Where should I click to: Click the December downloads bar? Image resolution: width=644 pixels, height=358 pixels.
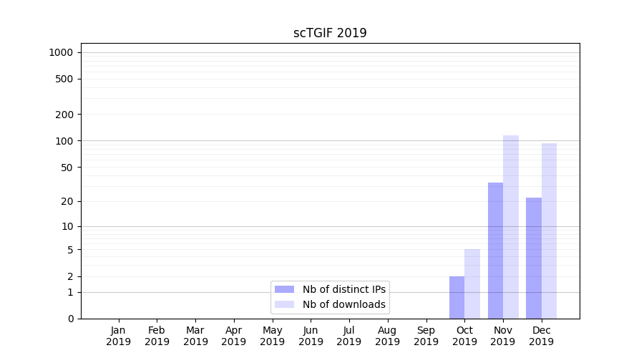tap(549, 231)
